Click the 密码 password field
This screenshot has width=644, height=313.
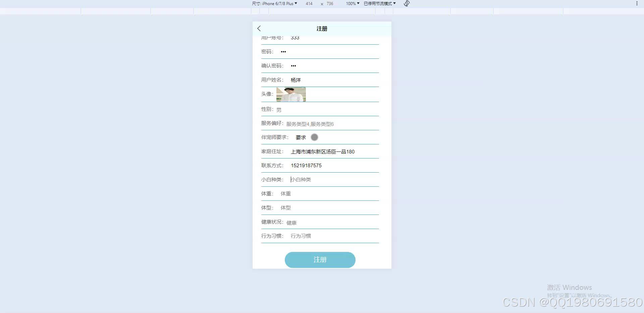[x=322, y=51]
